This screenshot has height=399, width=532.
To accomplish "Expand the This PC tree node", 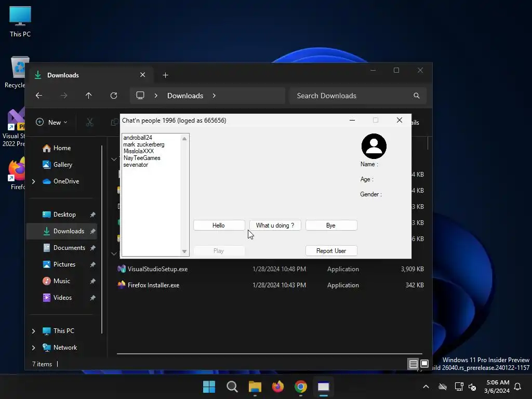I will (x=33, y=331).
